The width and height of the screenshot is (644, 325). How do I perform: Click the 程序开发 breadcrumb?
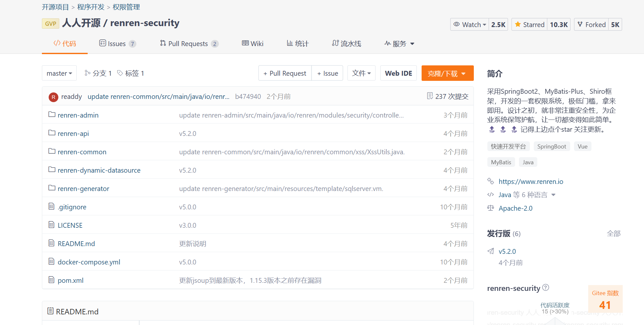(x=91, y=7)
